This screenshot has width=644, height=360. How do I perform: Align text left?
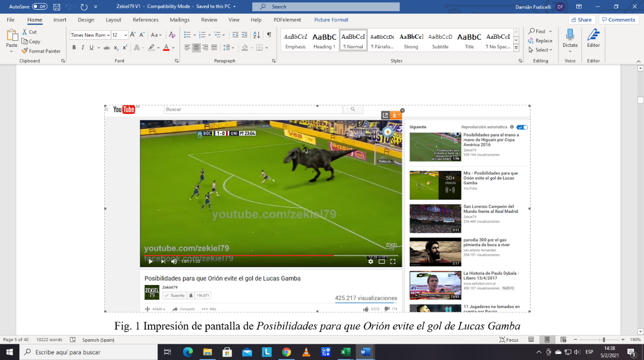pos(187,47)
